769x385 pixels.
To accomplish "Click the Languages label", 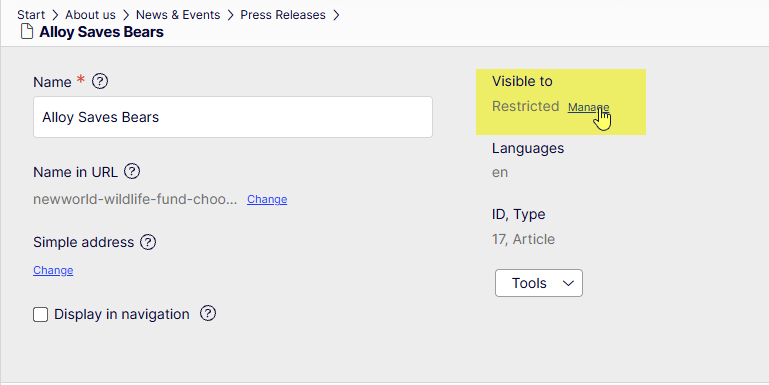I will point(528,148).
